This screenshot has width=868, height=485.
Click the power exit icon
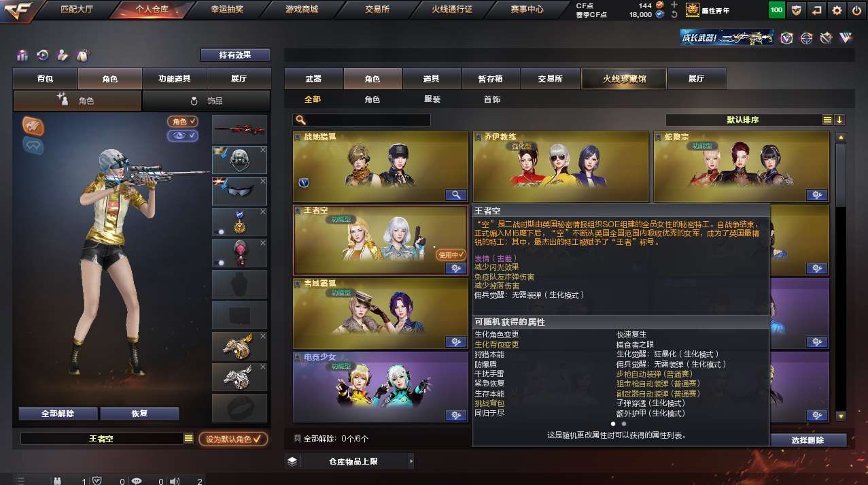pyautogui.click(x=856, y=10)
